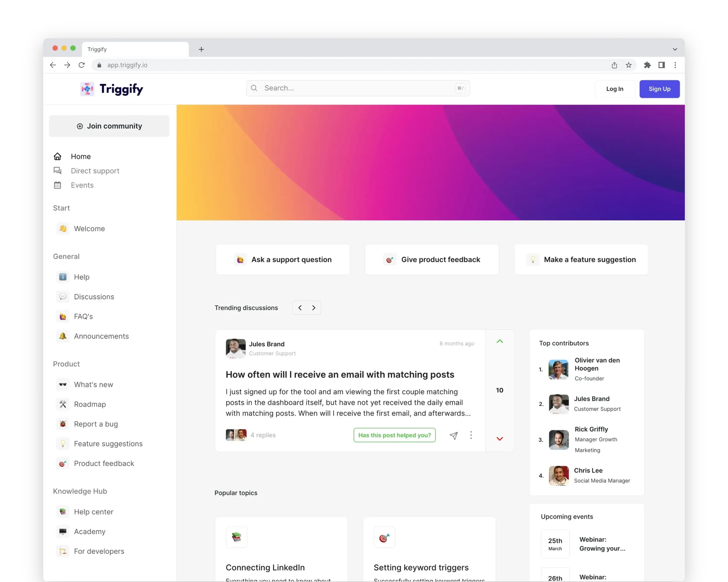Bookmark the page with the star icon
Screen dimensions: 728x582
pos(629,65)
